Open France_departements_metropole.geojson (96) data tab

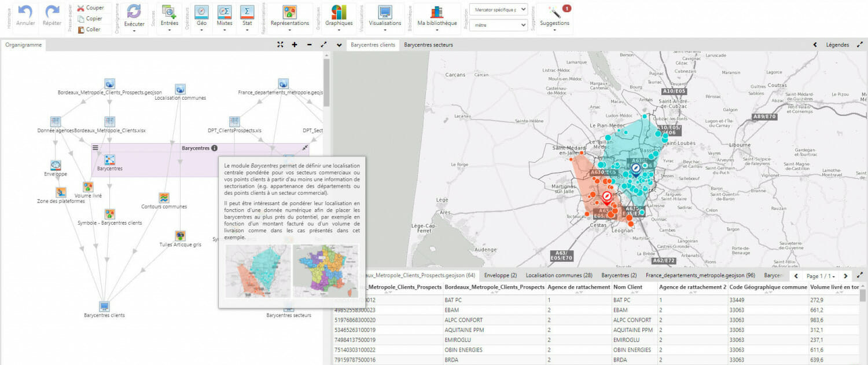click(701, 275)
